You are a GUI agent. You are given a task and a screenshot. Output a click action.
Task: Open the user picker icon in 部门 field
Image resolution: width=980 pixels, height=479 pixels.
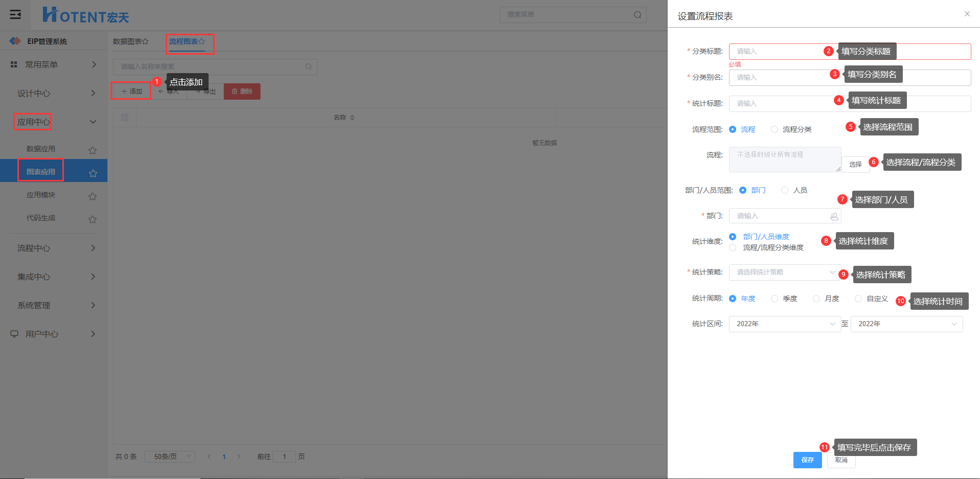834,216
